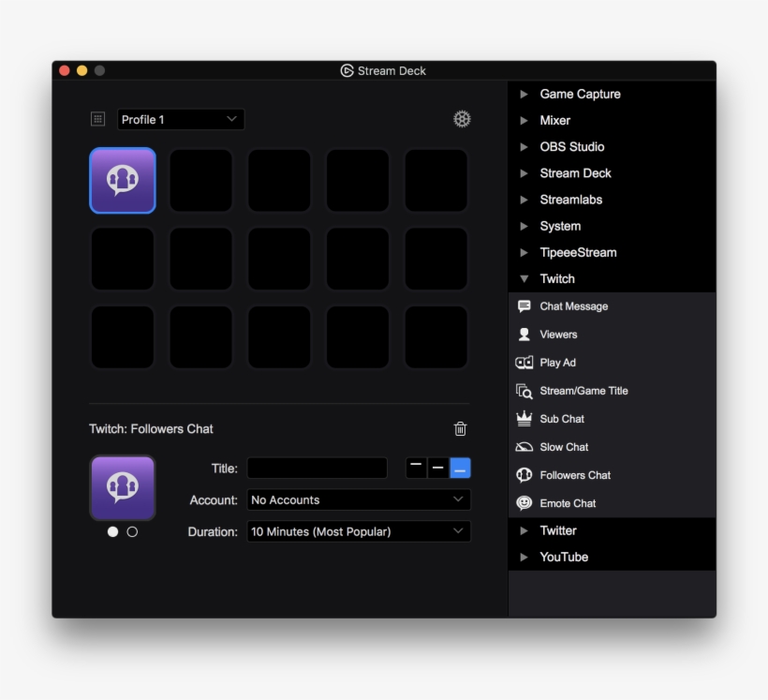This screenshot has height=700, width=768.
Task: Select the Sub Chat action icon
Action: click(x=523, y=418)
